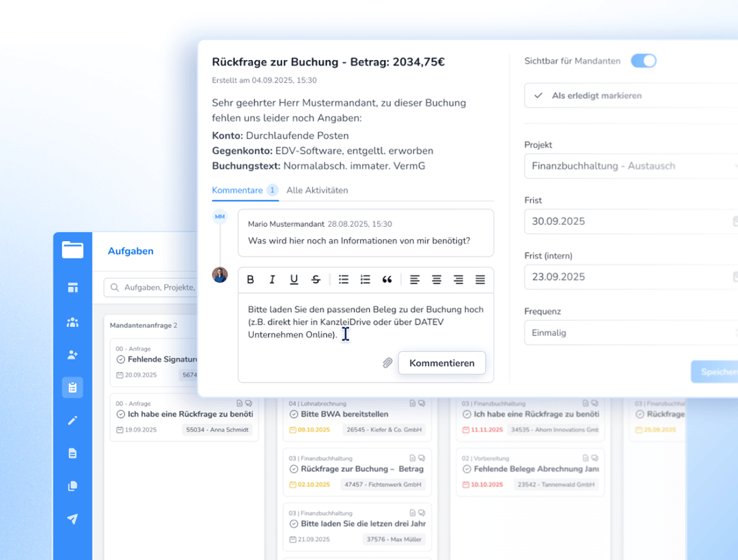Click the Kommentieren button
Image resolution: width=738 pixels, height=560 pixels.
(441, 363)
